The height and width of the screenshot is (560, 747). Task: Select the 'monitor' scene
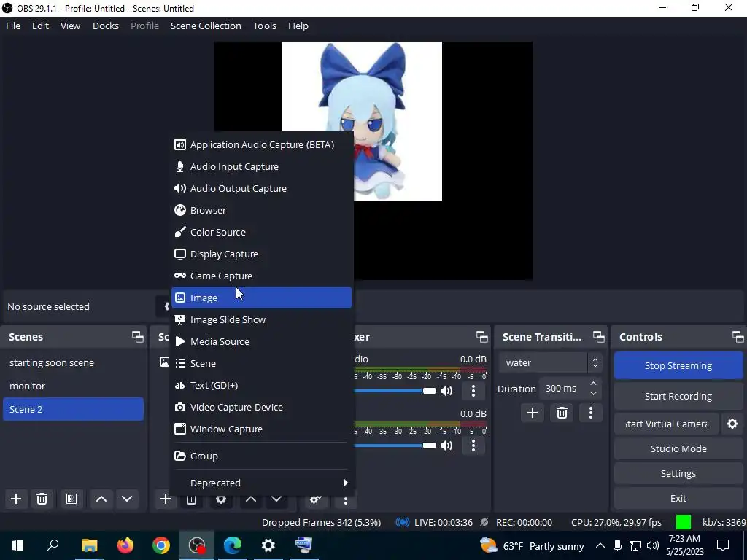pos(73,386)
